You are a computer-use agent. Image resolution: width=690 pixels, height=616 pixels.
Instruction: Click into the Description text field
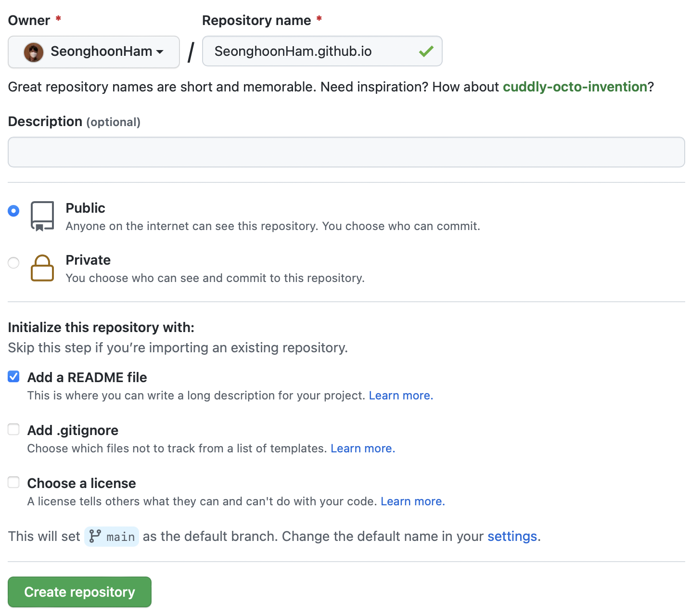[346, 152]
